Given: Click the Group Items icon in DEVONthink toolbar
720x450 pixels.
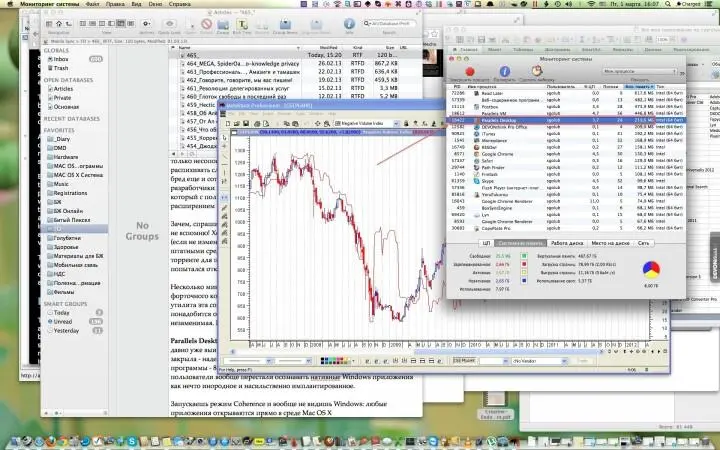Looking at the screenshot, I should [x=285, y=24].
